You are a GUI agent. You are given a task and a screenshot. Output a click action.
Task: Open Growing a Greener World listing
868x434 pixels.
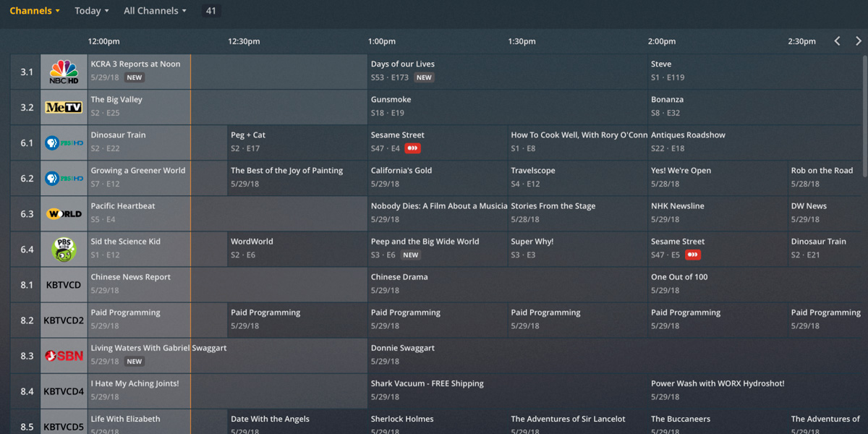[157, 178]
